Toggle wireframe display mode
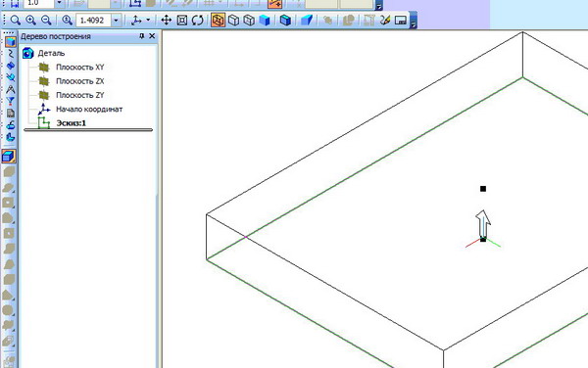The image size is (588, 368). coord(218,21)
